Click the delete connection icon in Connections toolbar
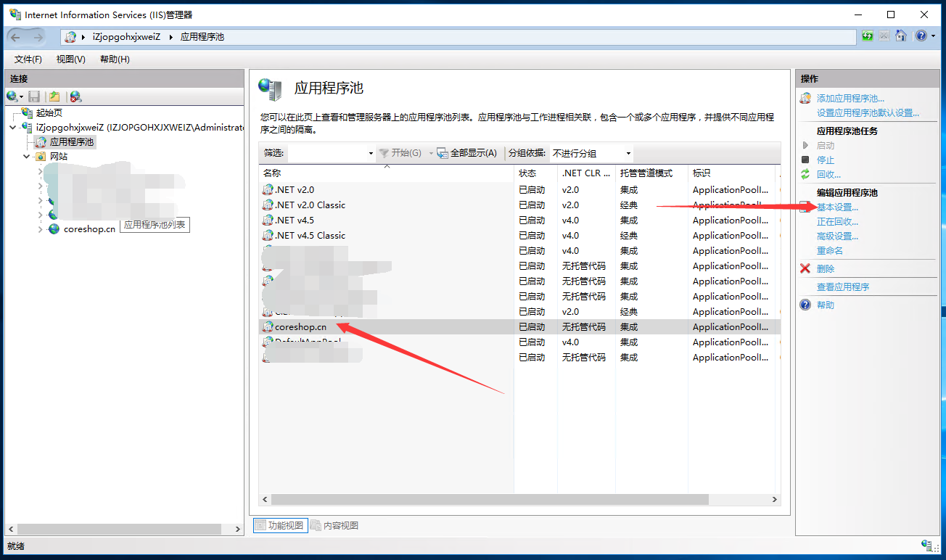Viewport: 946px width, 560px height. (75, 96)
